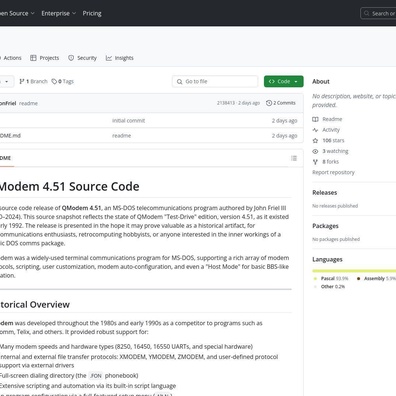This screenshot has width=396, height=396.
Task: Select the Assembly language link
Action: [x=380, y=278]
